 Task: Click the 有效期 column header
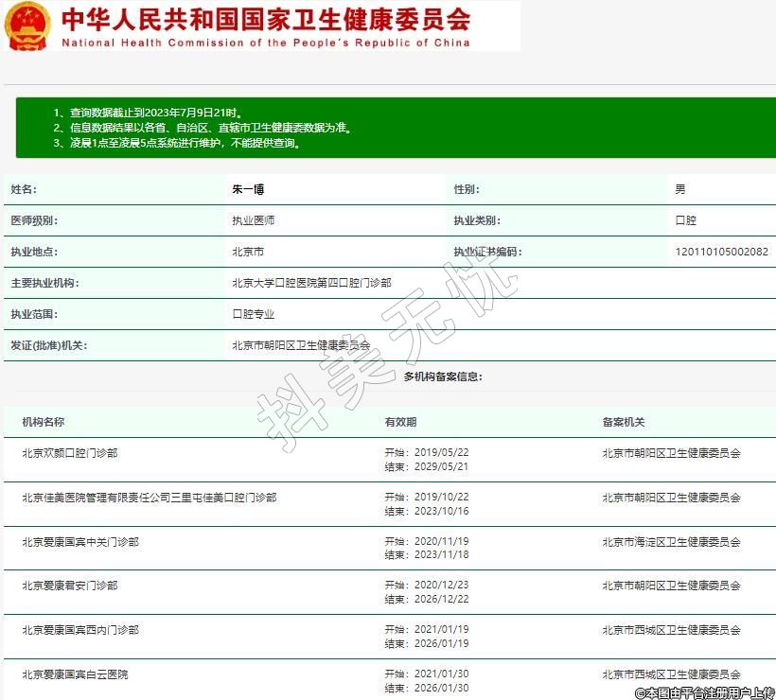(400, 422)
